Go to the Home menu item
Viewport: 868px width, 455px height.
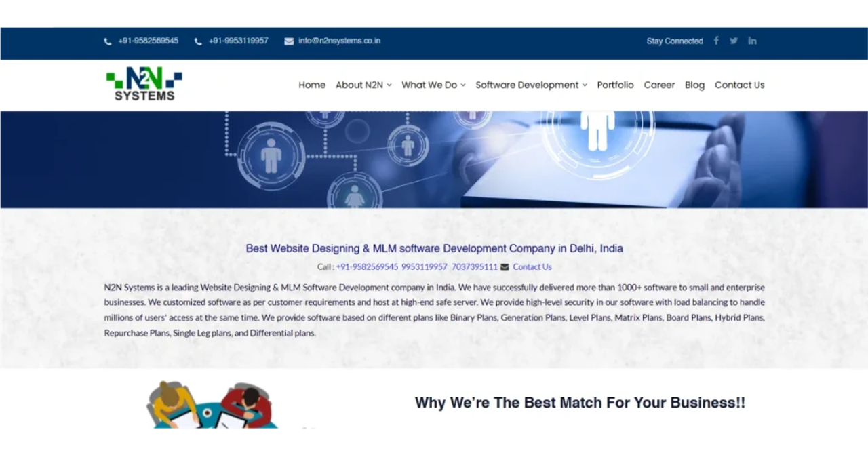pyautogui.click(x=312, y=85)
